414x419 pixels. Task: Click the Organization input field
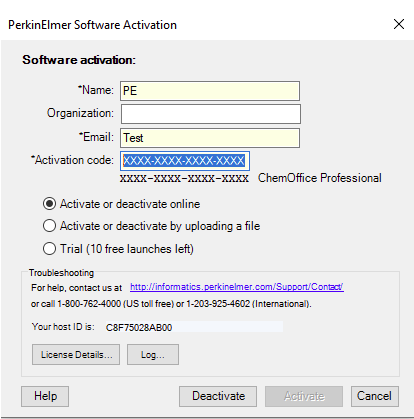[x=210, y=114]
